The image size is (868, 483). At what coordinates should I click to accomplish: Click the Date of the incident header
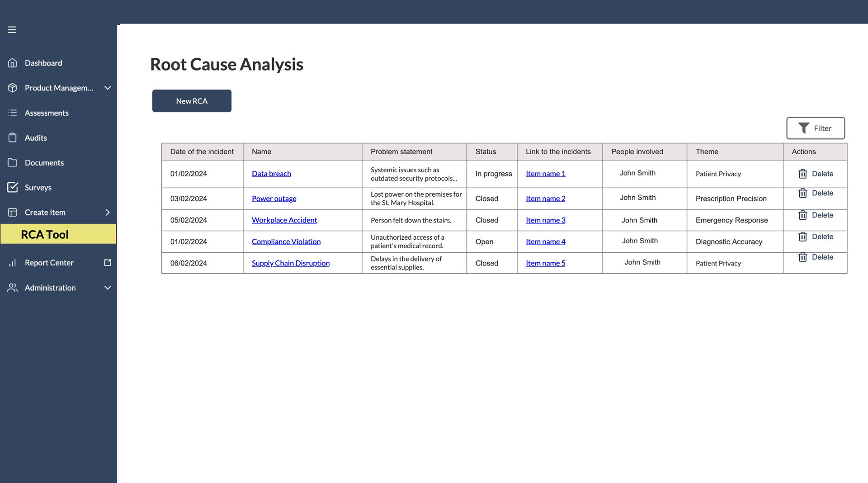tap(202, 152)
